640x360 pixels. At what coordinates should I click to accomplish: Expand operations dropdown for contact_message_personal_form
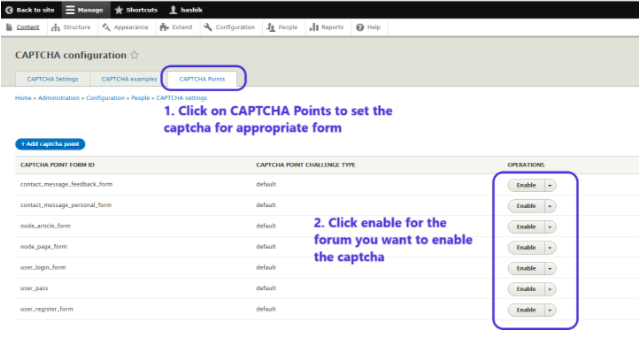coord(550,206)
